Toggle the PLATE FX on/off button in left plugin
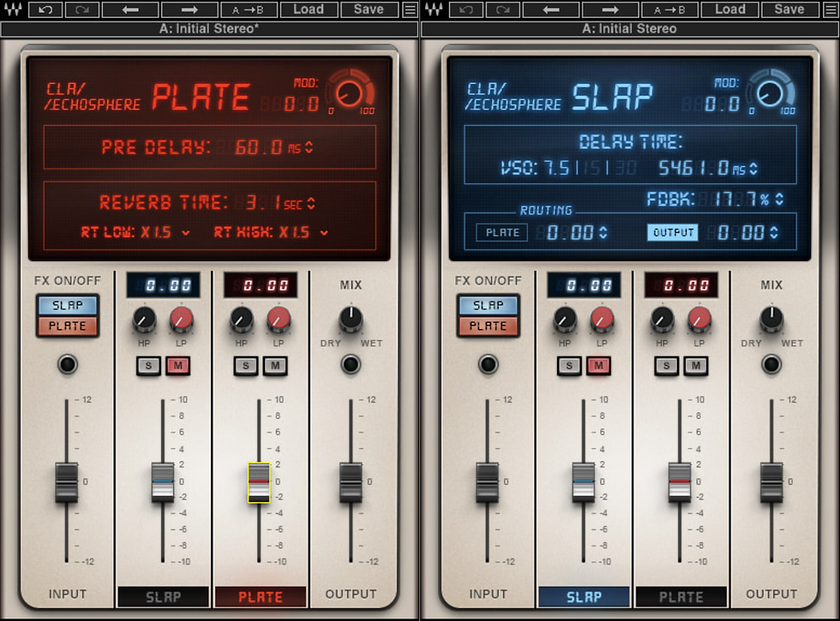This screenshot has width=840, height=621. [x=68, y=326]
